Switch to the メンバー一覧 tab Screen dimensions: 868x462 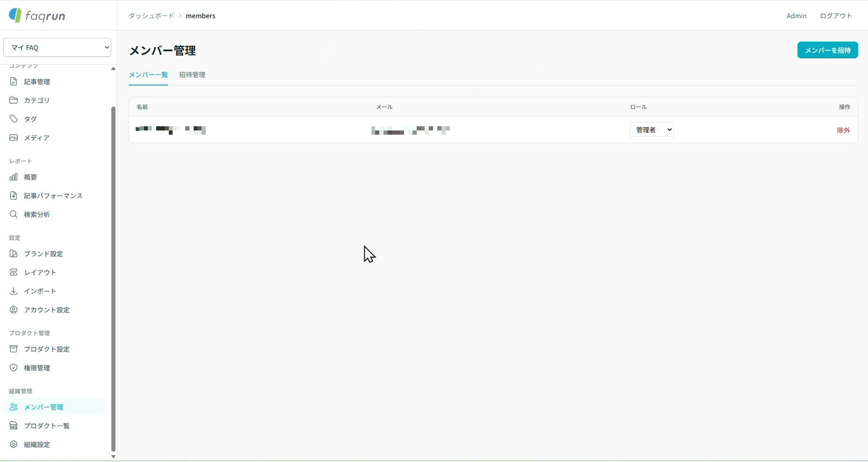[x=148, y=75]
